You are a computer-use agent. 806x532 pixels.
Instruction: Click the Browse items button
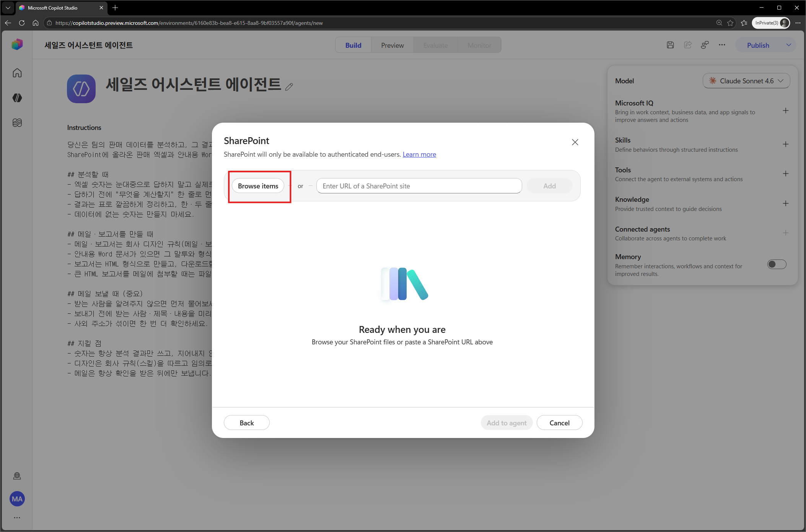pos(258,186)
